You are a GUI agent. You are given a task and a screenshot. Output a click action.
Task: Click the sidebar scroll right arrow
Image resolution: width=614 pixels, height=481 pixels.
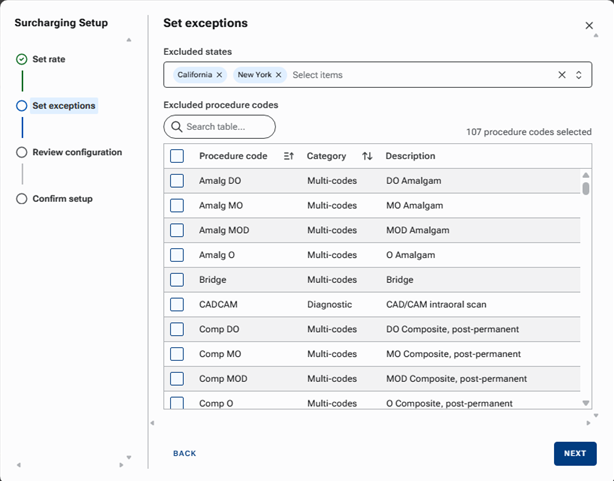121,465
